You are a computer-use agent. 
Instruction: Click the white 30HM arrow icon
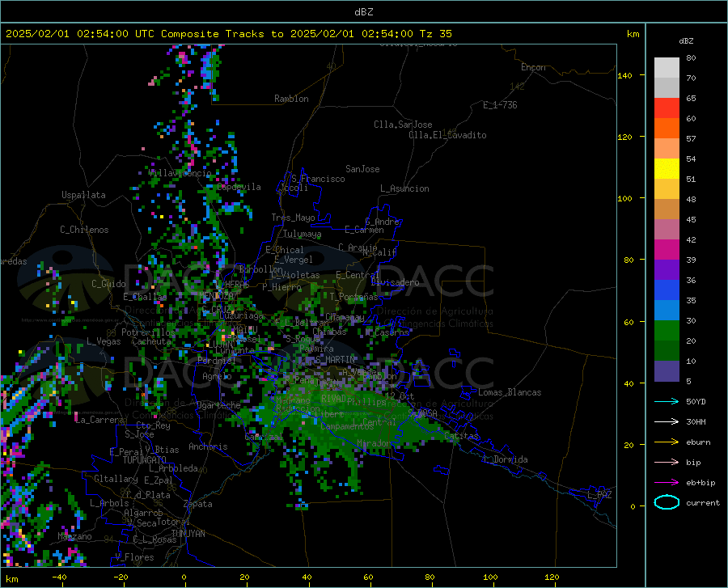click(x=667, y=422)
